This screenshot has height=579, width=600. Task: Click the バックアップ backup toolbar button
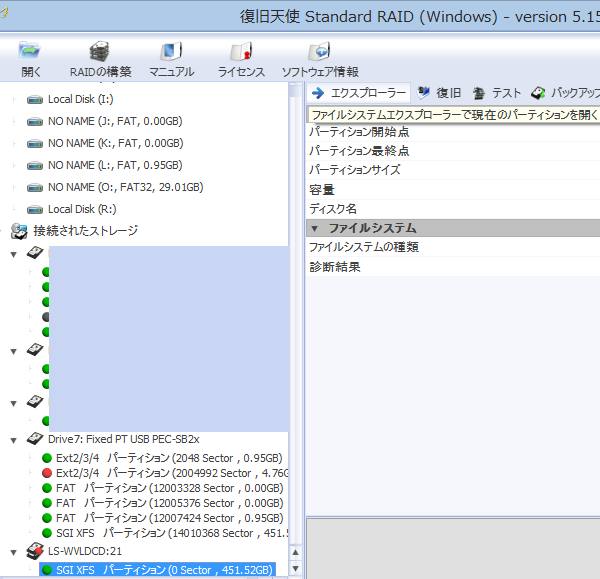click(x=565, y=93)
